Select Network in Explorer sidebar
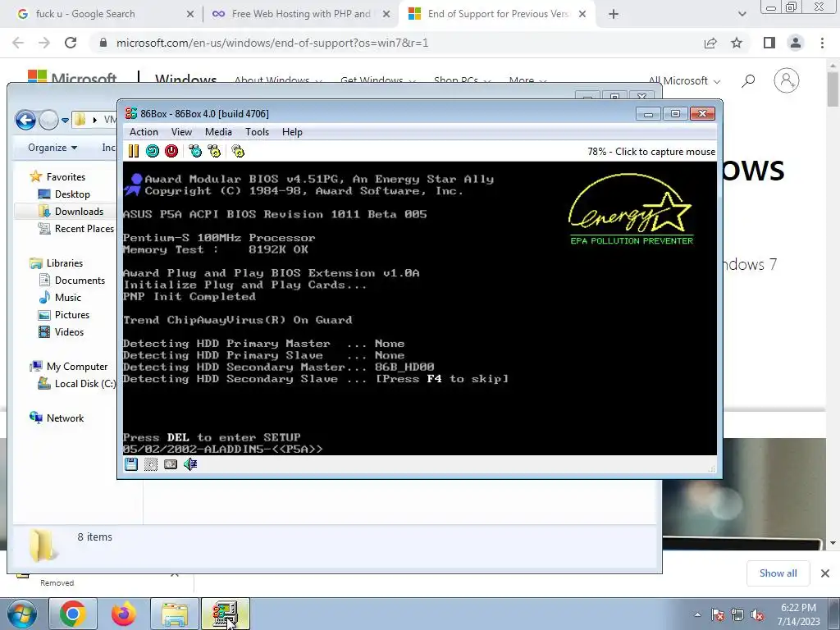 [x=65, y=418]
